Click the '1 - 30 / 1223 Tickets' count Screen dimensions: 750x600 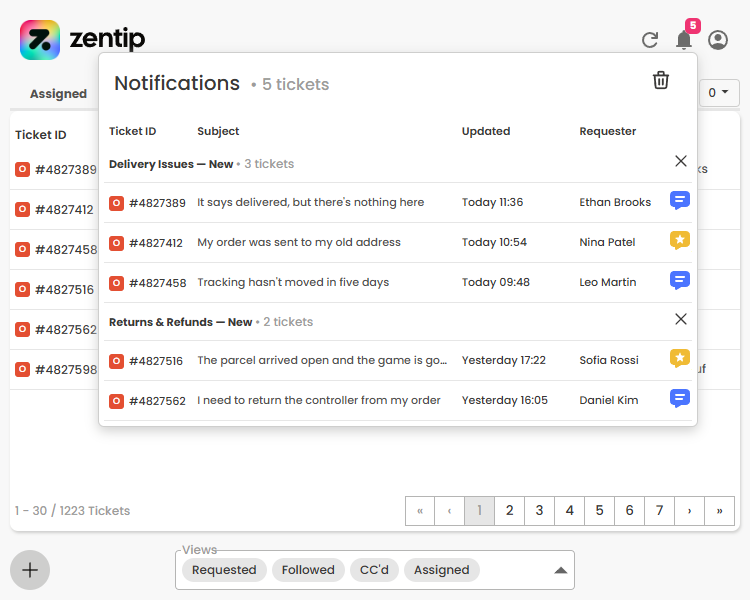point(72,511)
